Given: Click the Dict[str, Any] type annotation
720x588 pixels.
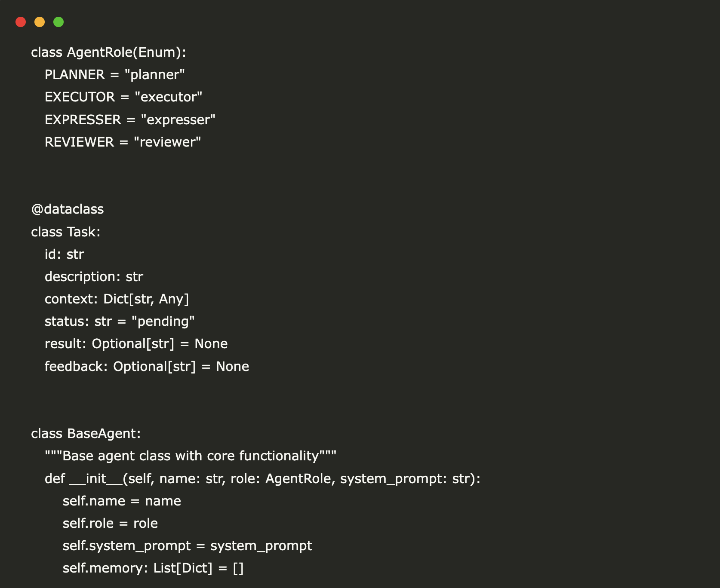Looking at the screenshot, I should 146,299.
